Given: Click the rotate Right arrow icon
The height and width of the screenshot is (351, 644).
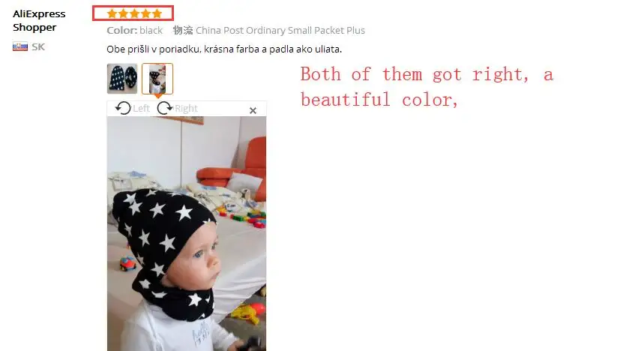Looking at the screenshot, I should (x=165, y=108).
